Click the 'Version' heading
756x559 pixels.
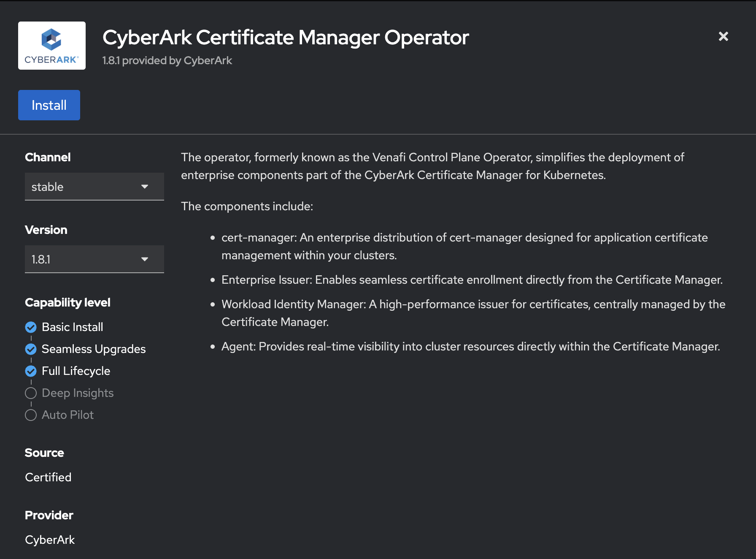pos(46,230)
